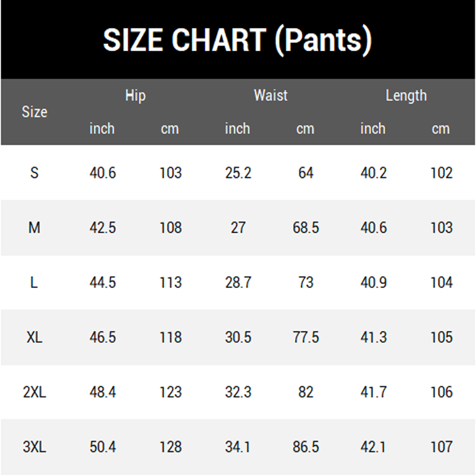
Task: Click the 113 hip cm value
Action: [171, 283]
